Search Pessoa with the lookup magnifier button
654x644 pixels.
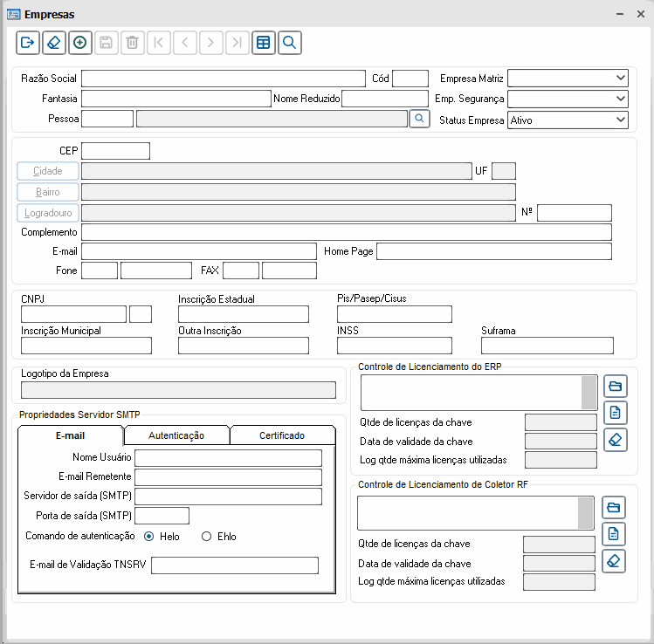(x=419, y=118)
